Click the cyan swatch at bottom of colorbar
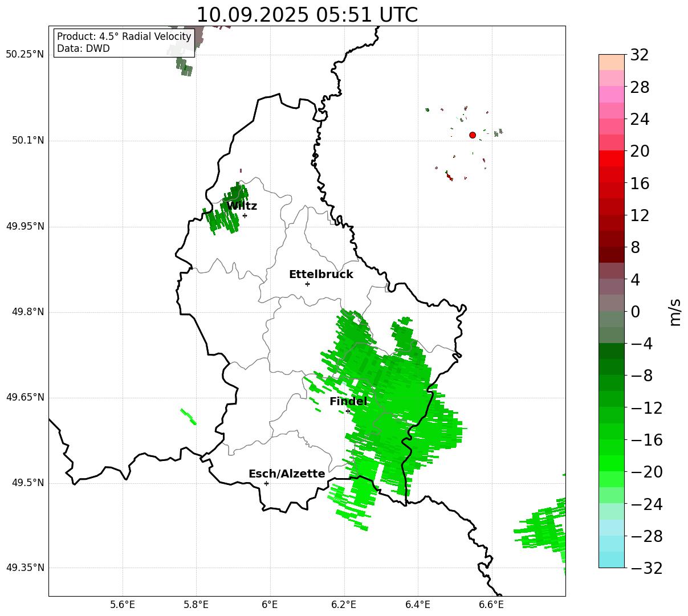Image resolution: width=688 pixels, height=616 pixels. pyautogui.click(x=612, y=560)
